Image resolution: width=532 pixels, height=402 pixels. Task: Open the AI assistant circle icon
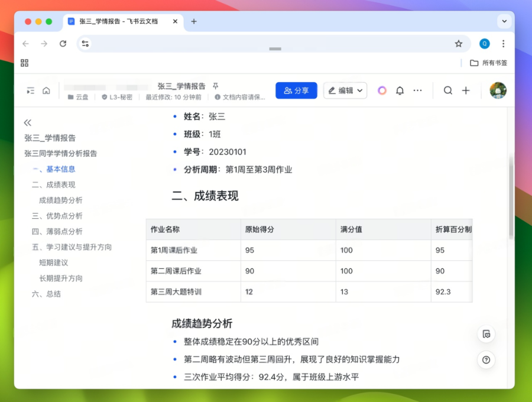[x=382, y=90]
